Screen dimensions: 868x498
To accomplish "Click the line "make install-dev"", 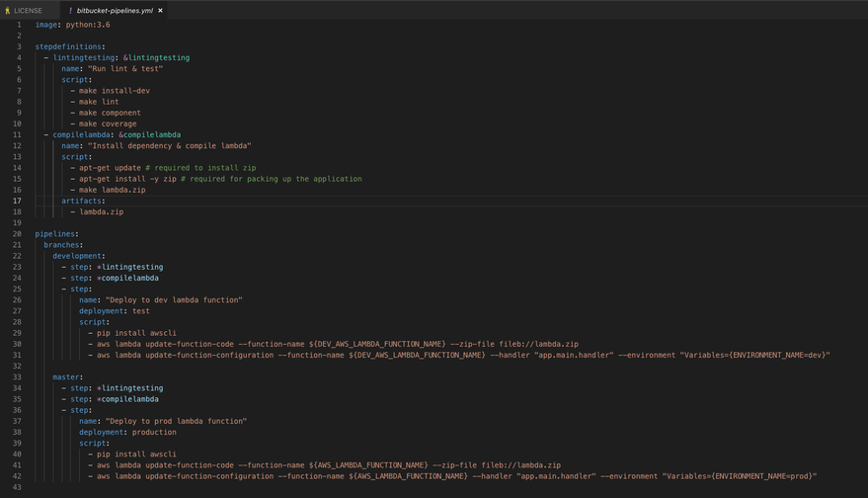I will pos(115,91).
